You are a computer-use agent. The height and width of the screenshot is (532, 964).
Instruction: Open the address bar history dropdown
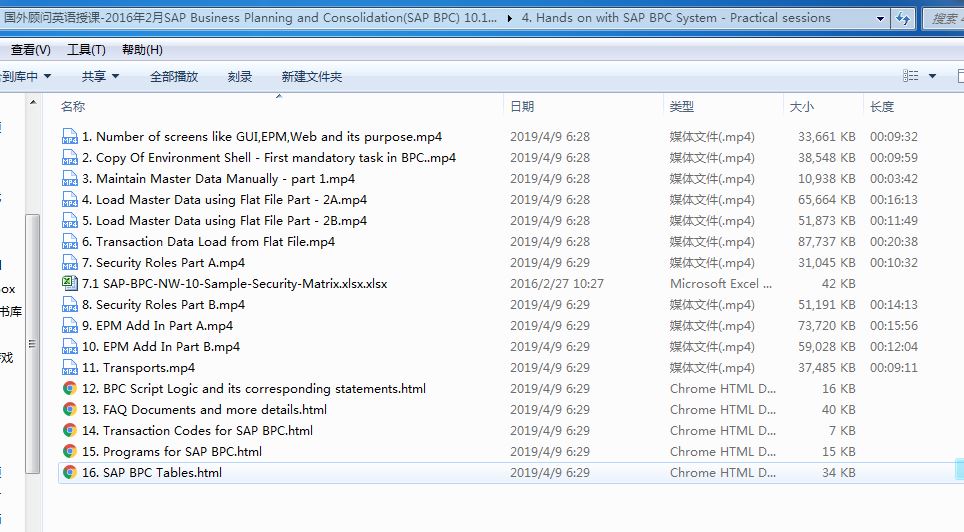[880, 18]
